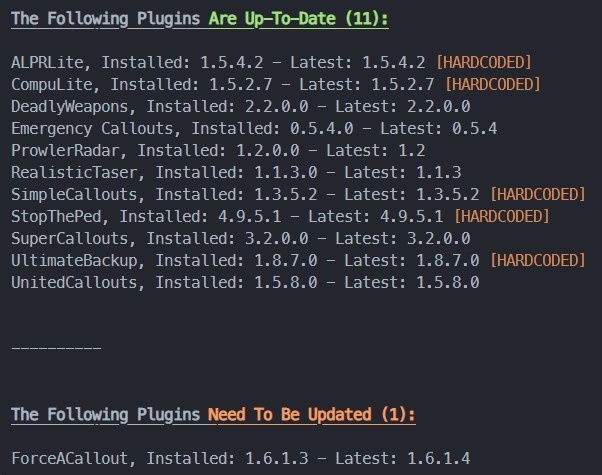This screenshot has width=602, height=475.
Task: Click the HARDCODED tag on UltimateBackup row
Action: pos(538,260)
